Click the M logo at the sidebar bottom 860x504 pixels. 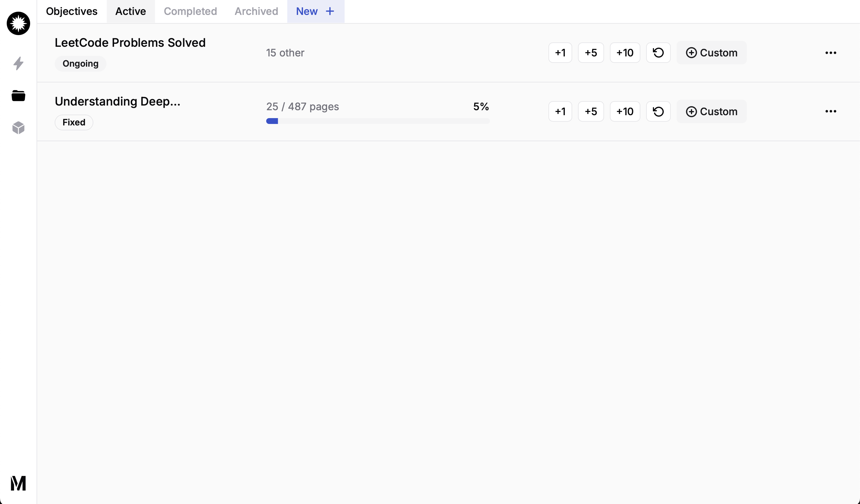coord(18,483)
